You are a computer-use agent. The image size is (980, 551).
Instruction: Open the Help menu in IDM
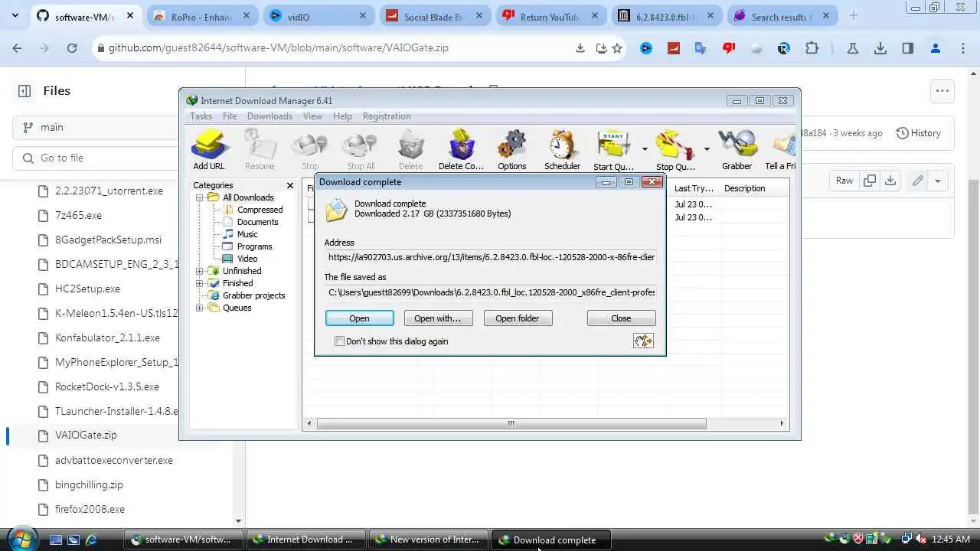342,116
